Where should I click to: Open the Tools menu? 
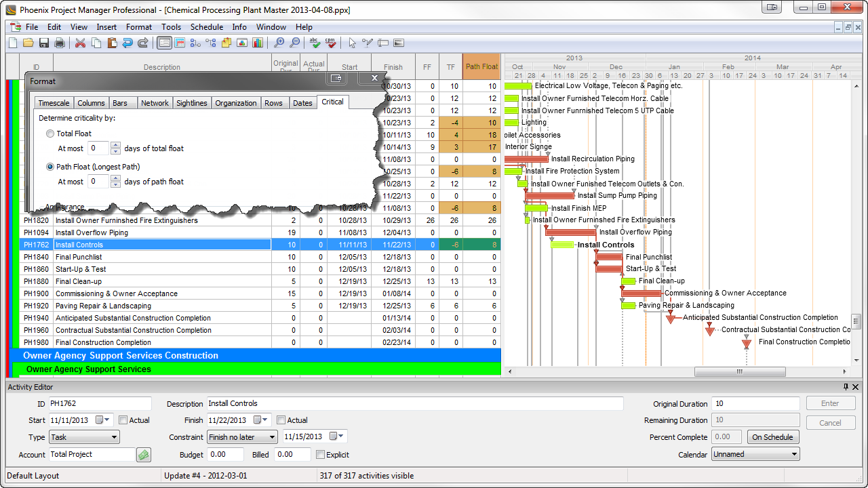[x=171, y=27]
